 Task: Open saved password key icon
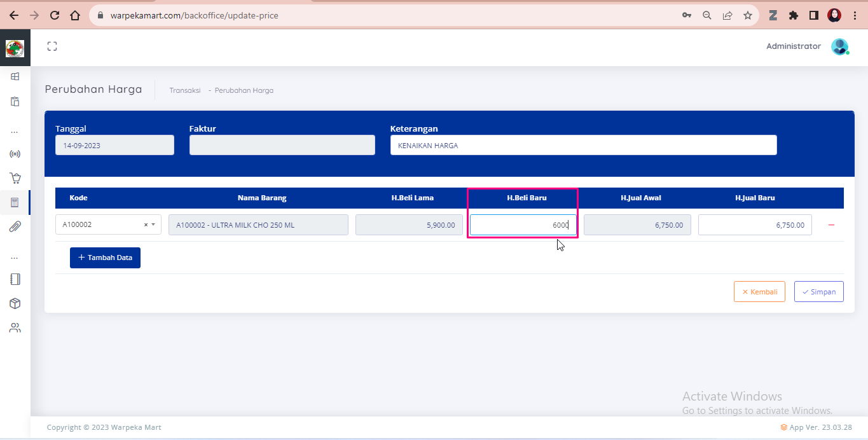(687, 15)
